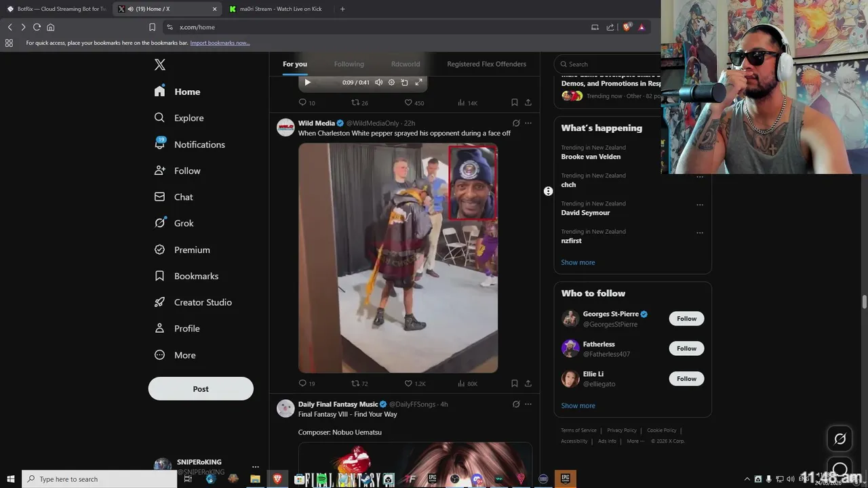The width and height of the screenshot is (868, 488).
Task: Open Privacy Policy link
Action: [622, 430]
